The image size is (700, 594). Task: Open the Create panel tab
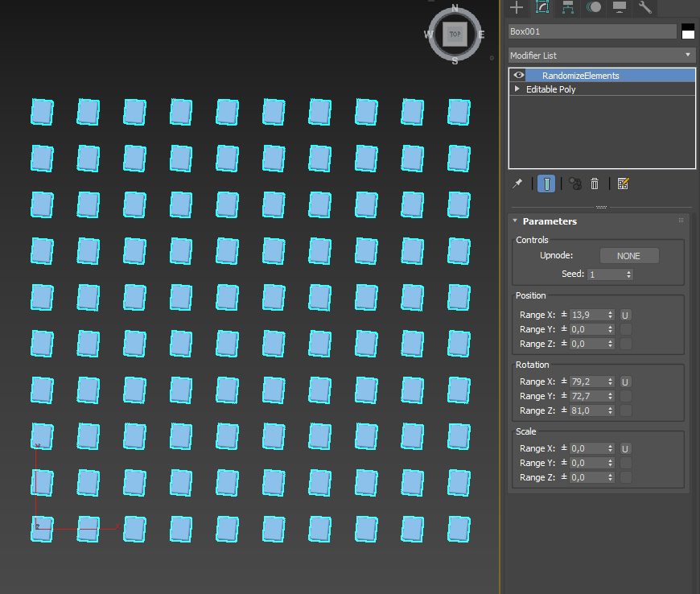(517, 7)
